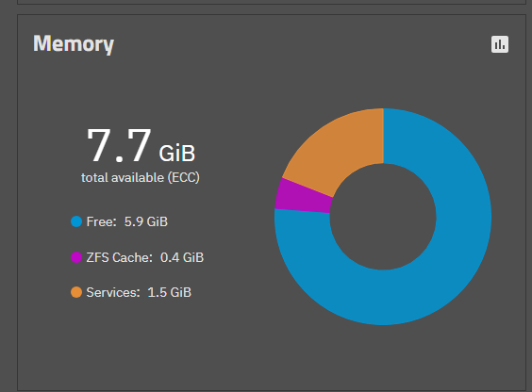Select the Free: 5.9 GiB legend label

pyautogui.click(x=127, y=221)
